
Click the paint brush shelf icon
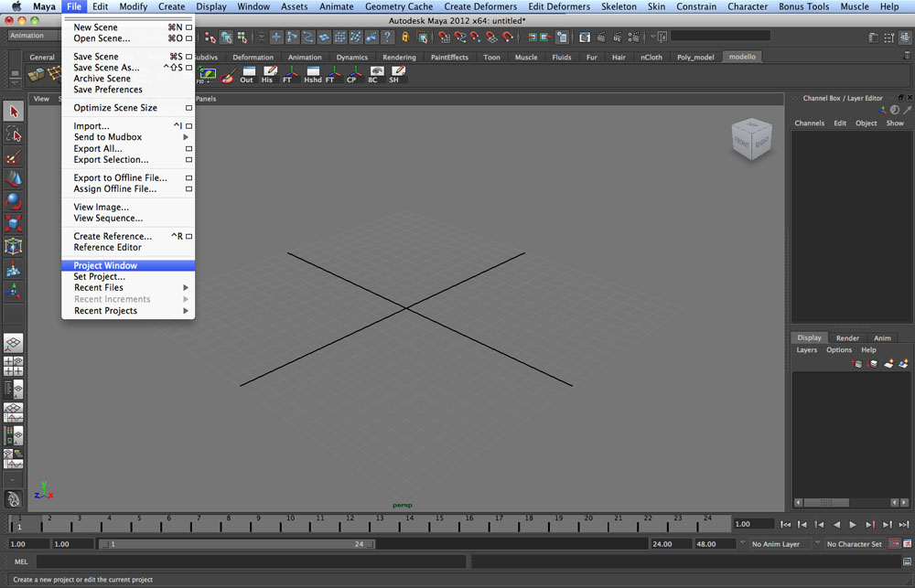click(x=227, y=74)
